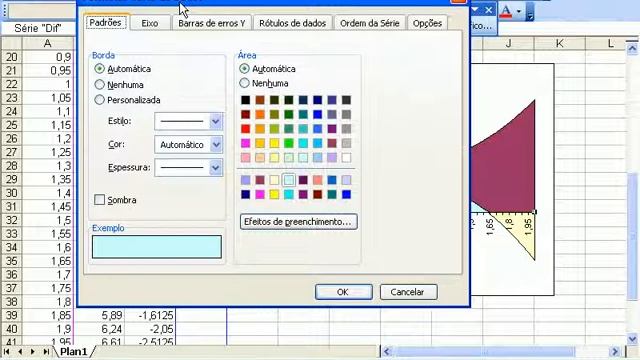This screenshot has height=360, width=640.
Task: Click cell containing -2,05
Action: point(150,329)
